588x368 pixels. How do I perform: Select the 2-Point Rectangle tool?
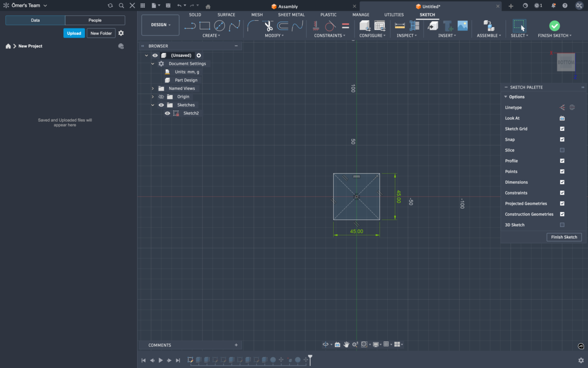tap(204, 26)
